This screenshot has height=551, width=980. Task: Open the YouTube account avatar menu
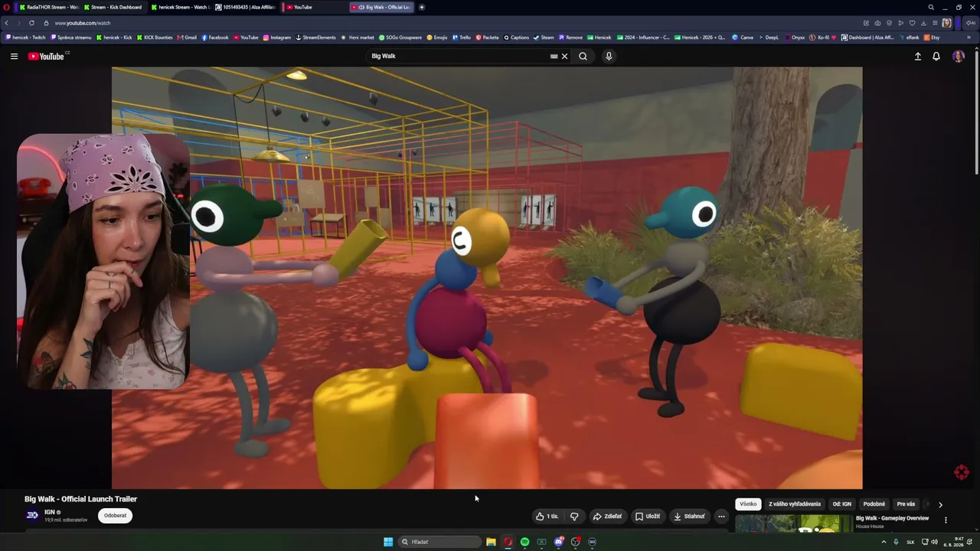(x=959, y=56)
